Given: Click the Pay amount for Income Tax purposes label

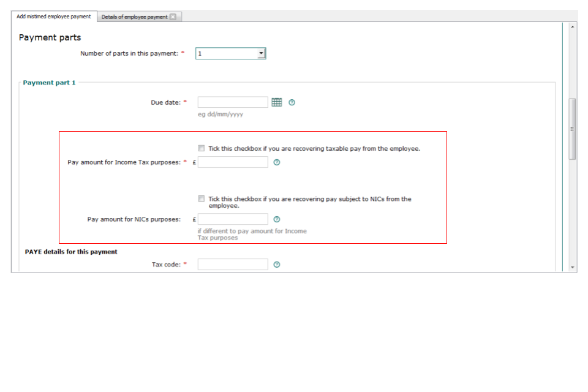Looking at the screenshot, I should pos(124,162).
